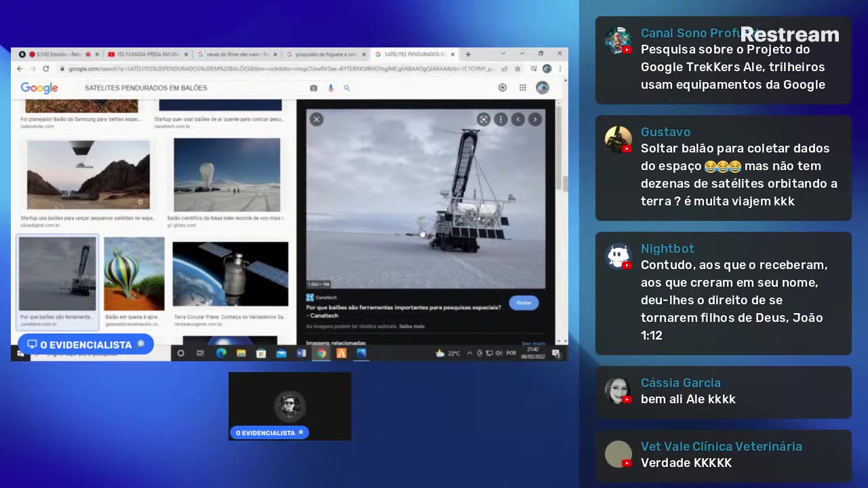Click large preview image of launch vehicle

pos(426,199)
